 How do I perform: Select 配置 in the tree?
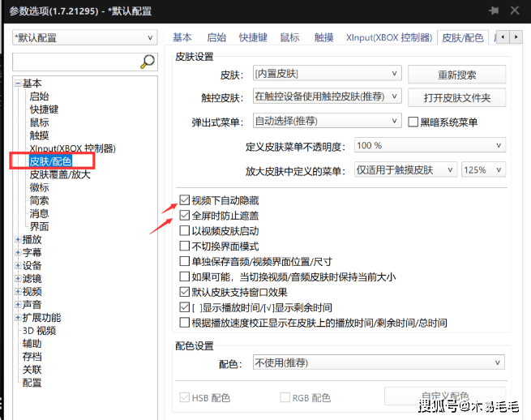point(32,383)
